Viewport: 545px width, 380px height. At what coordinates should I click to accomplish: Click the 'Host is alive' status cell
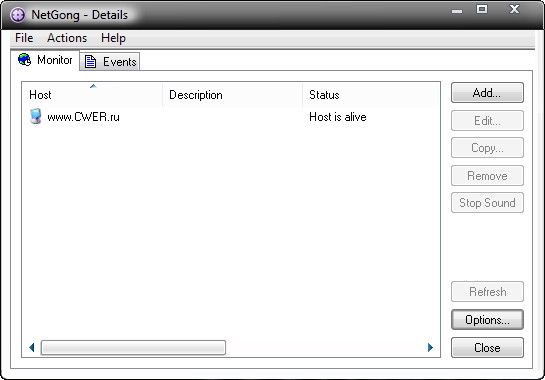[337, 116]
